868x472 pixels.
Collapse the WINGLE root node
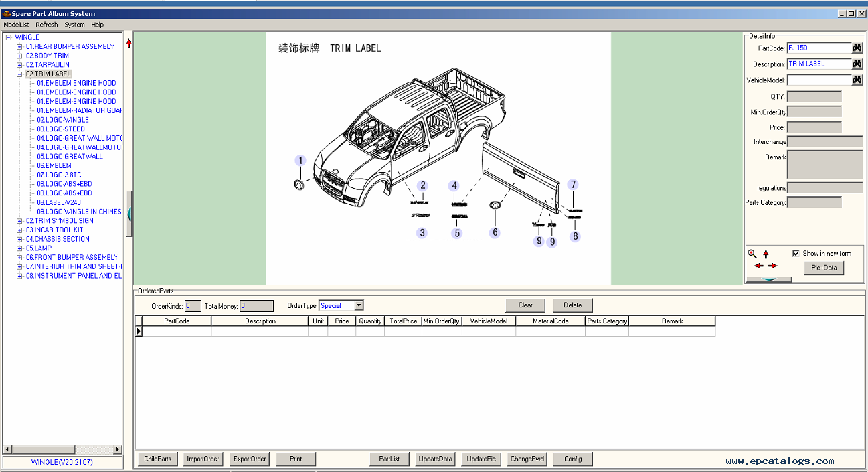[x=9, y=37]
